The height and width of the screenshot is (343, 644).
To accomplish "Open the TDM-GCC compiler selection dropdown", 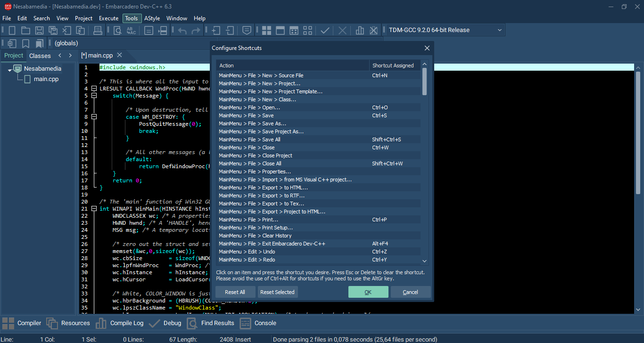I will 500,30.
